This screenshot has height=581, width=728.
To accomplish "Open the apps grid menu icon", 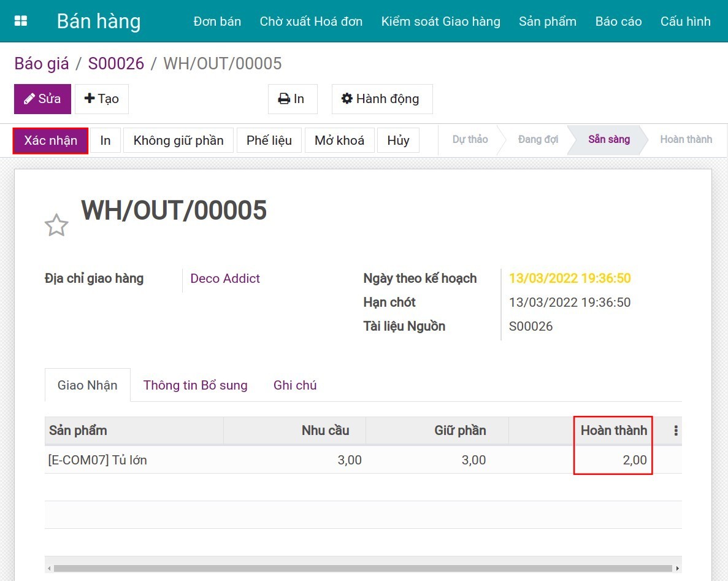I will pyautogui.click(x=21, y=21).
